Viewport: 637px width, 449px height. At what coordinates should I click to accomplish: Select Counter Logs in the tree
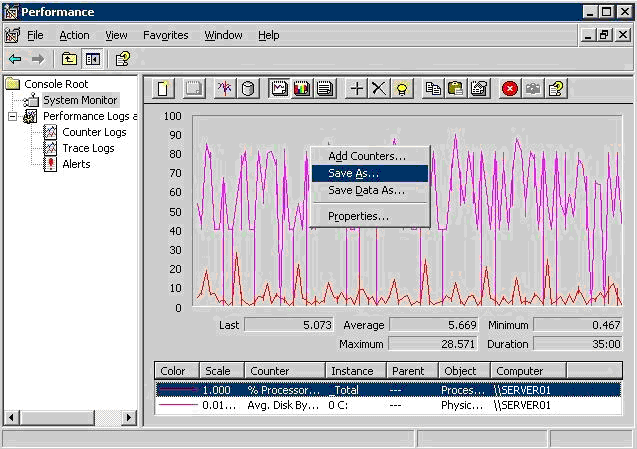[94, 132]
